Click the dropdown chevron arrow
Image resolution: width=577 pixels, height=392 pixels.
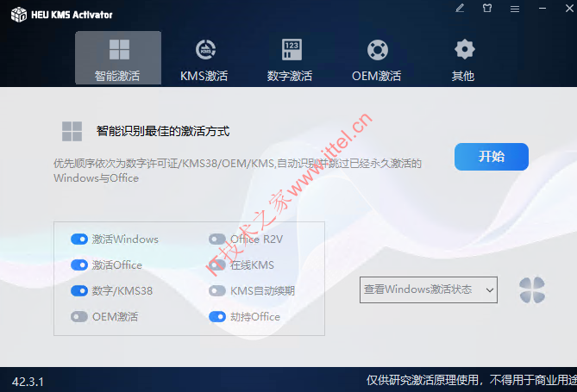pyautogui.click(x=489, y=290)
